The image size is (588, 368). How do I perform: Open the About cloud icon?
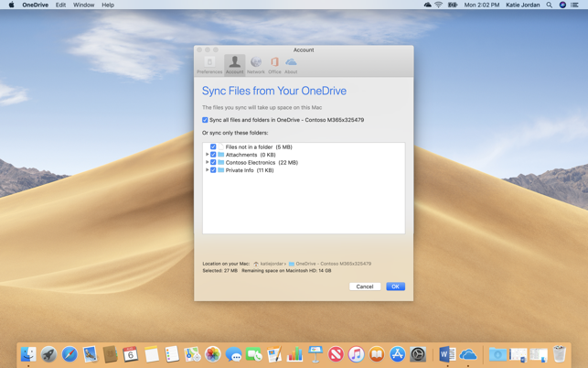[x=291, y=65]
